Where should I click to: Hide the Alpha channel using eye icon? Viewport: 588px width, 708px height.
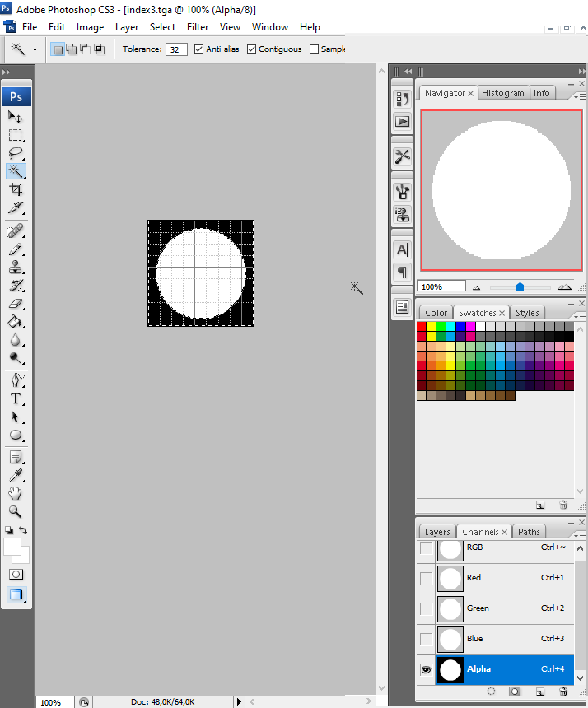coord(426,670)
